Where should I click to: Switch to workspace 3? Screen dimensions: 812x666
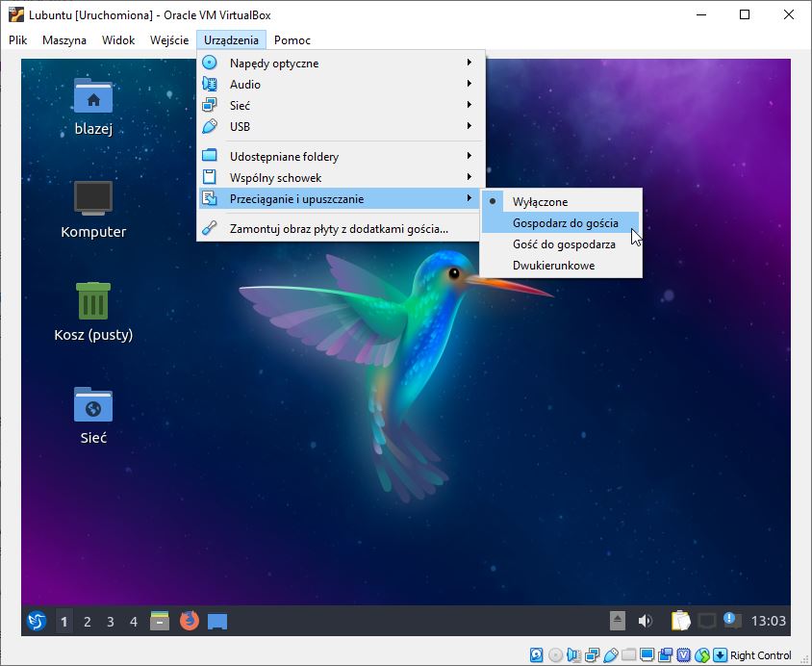pos(111,621)
